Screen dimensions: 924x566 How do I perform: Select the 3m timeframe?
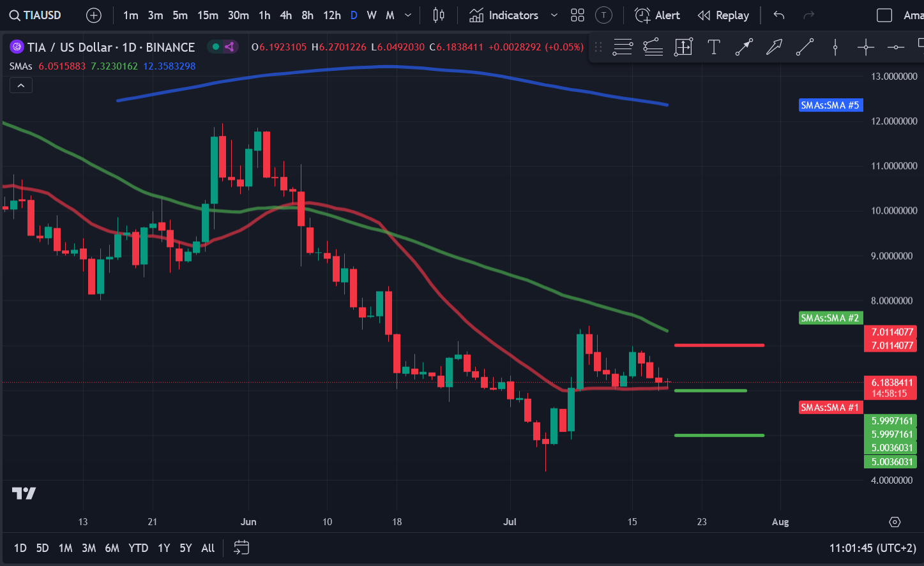click(155, 15)
